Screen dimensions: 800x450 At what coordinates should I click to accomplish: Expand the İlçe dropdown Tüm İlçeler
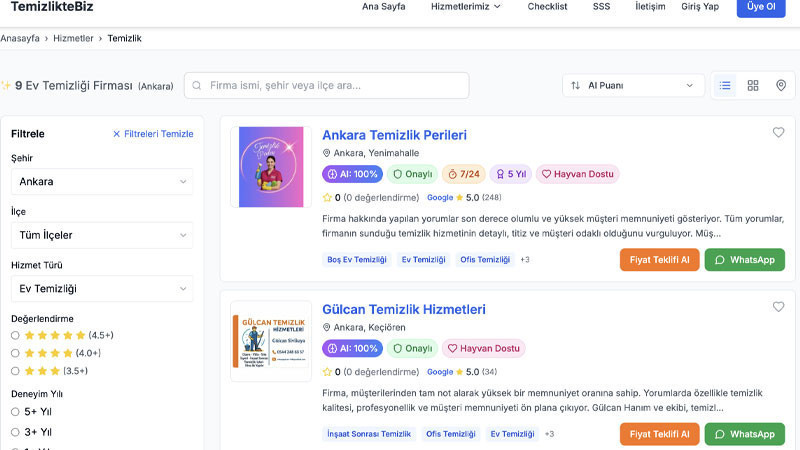click(x=101, y=235)
